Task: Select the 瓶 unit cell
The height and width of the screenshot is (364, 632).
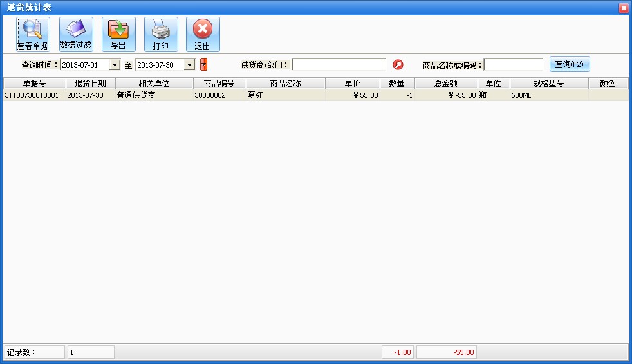Action: coord(494,95)
